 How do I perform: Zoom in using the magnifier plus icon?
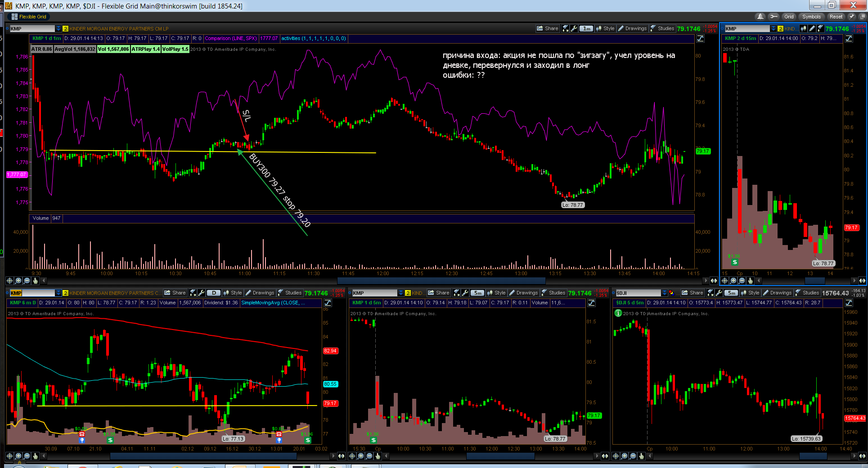pyautogui.click(x=18, y=281)
